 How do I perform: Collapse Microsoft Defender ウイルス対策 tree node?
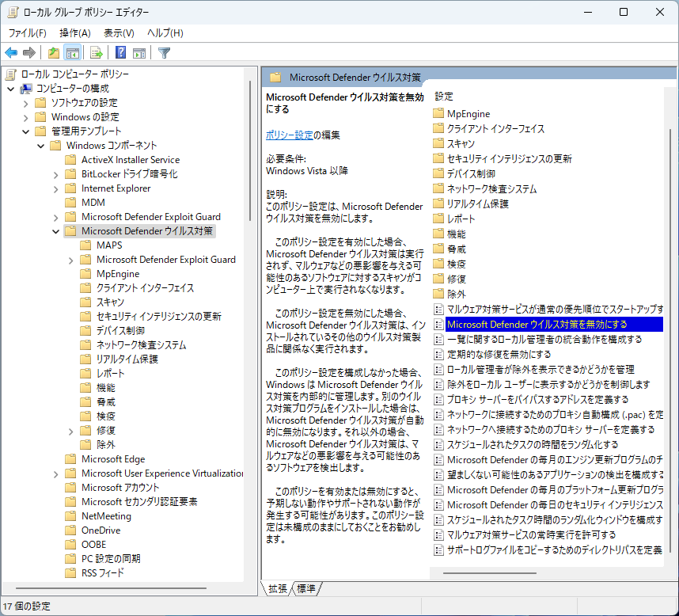56,232
